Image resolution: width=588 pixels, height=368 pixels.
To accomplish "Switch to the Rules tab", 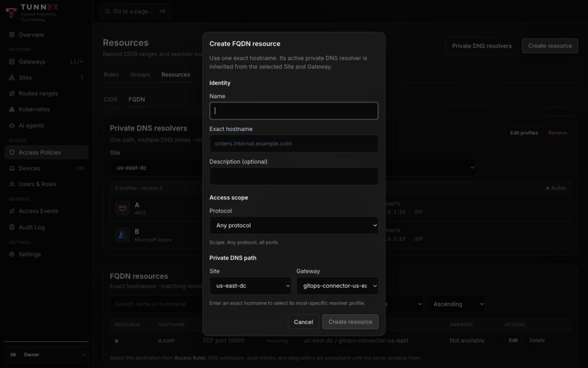I will click(111, 75).
